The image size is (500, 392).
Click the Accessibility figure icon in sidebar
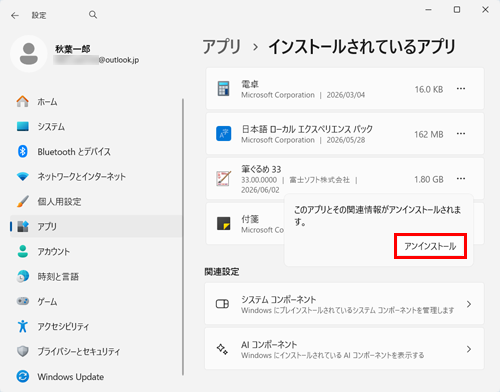(23, 326)
